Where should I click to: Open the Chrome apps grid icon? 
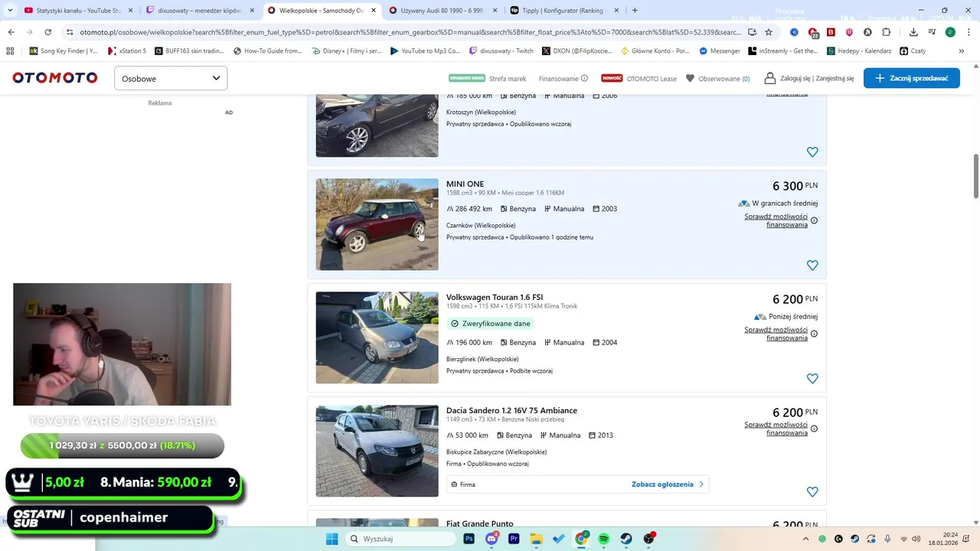pos(10,51)
